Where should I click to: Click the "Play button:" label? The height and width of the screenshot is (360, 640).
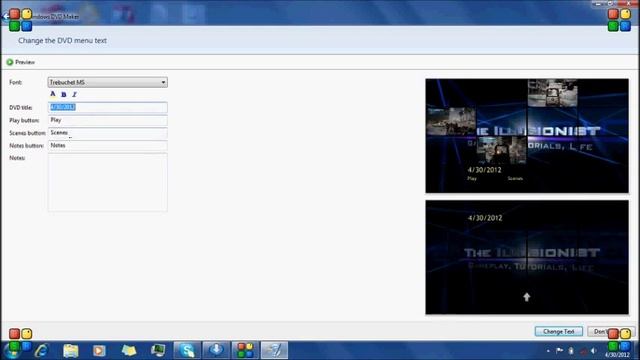(x=24, y=120)
